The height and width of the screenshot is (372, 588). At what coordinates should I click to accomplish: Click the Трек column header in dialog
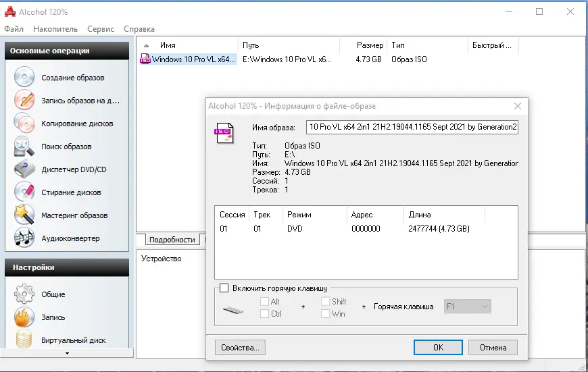click(x=266, y=215)
